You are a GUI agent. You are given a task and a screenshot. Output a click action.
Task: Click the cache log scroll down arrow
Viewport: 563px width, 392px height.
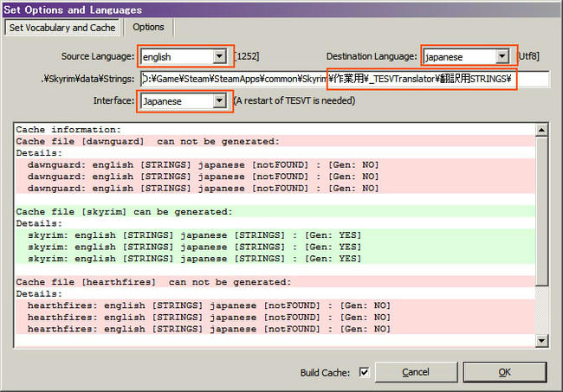pyautogui.click(x=541, y=341)
